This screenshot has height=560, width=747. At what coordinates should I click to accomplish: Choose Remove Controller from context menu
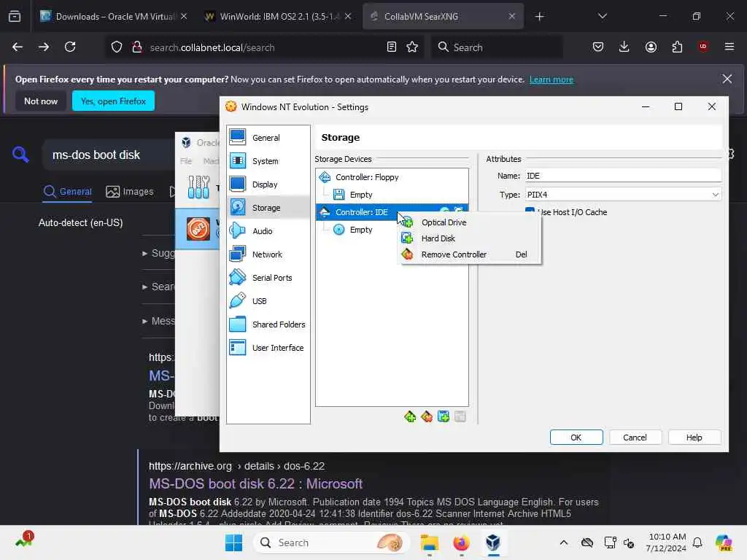pyautogui.click(x=471, y=254)
